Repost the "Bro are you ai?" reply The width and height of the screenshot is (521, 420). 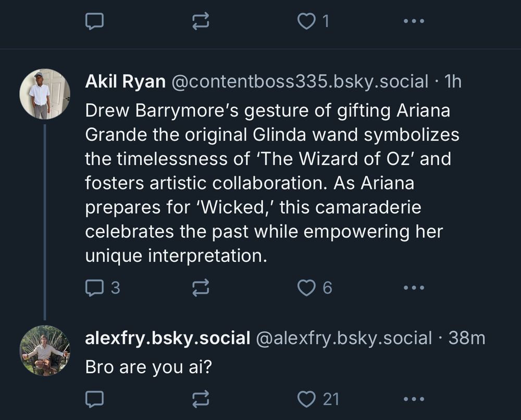click(x=201, y=399)
